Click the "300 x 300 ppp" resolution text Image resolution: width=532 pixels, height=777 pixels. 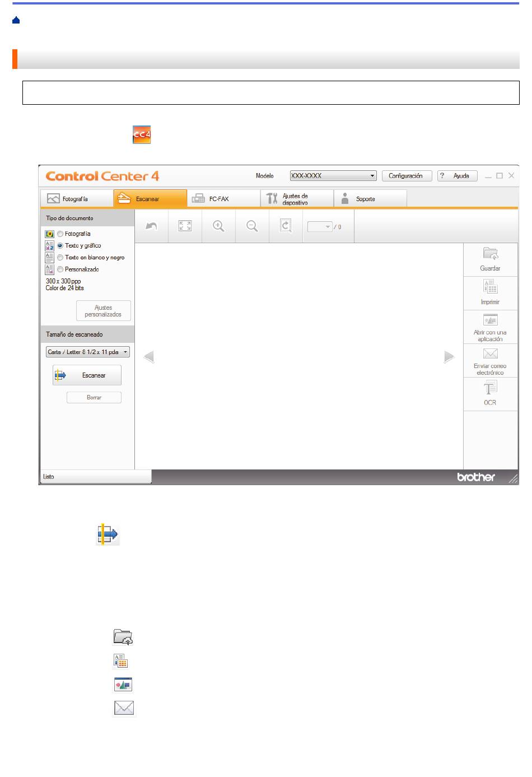(63, 281)
